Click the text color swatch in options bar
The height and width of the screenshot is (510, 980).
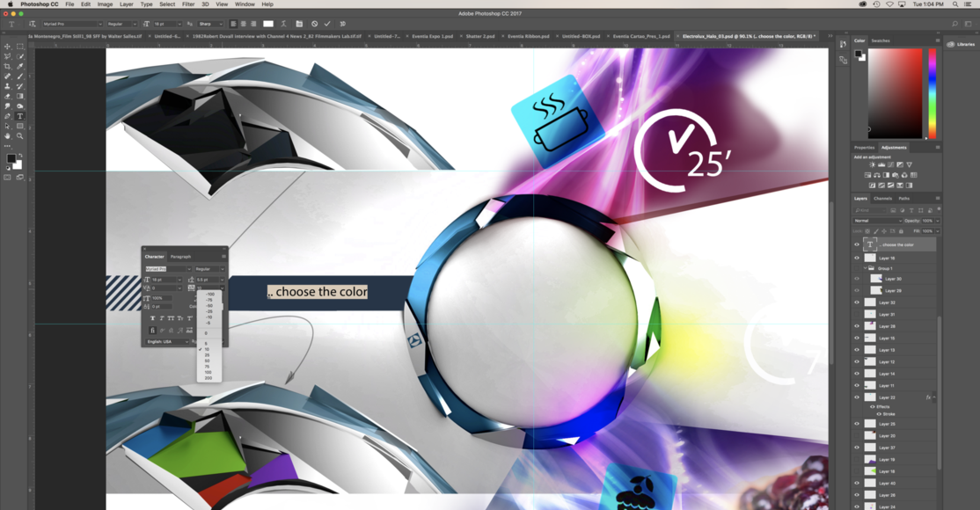[268, 24]
